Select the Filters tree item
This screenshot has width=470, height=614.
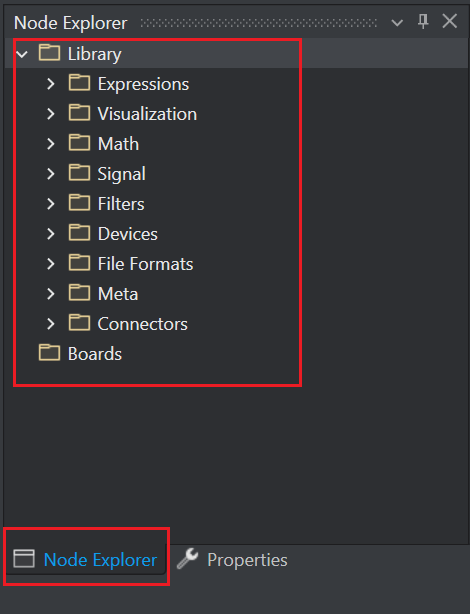[121, 204]
